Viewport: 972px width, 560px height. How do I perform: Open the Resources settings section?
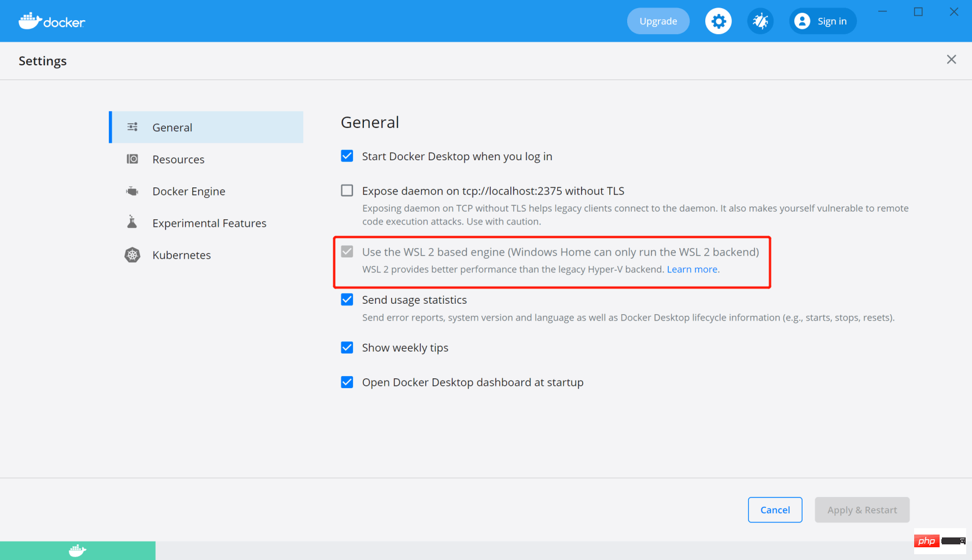coord(206,159)
